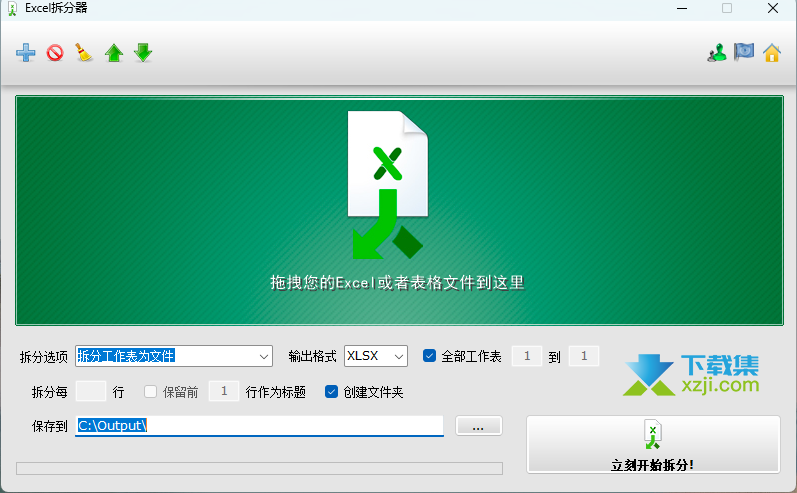Click the Excel file drop area
This screenshot has height=493, width=797.
399,210
